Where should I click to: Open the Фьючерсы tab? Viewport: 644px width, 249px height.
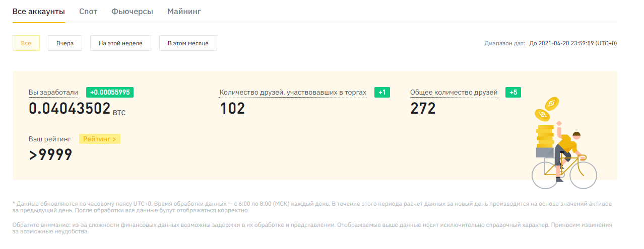point(132,11)
